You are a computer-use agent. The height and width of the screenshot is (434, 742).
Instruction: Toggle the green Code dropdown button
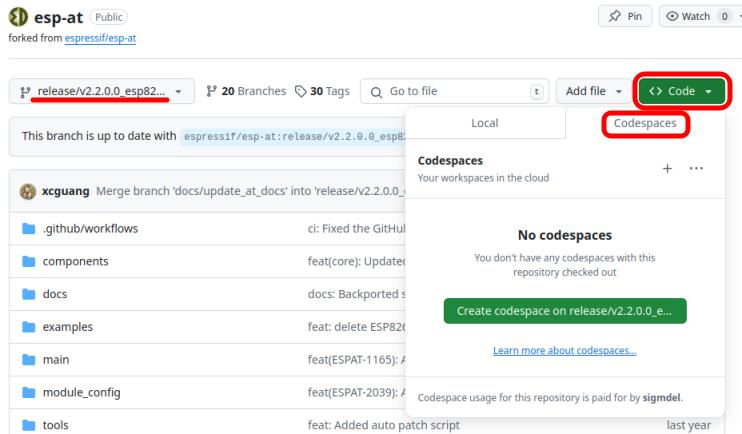681,91
